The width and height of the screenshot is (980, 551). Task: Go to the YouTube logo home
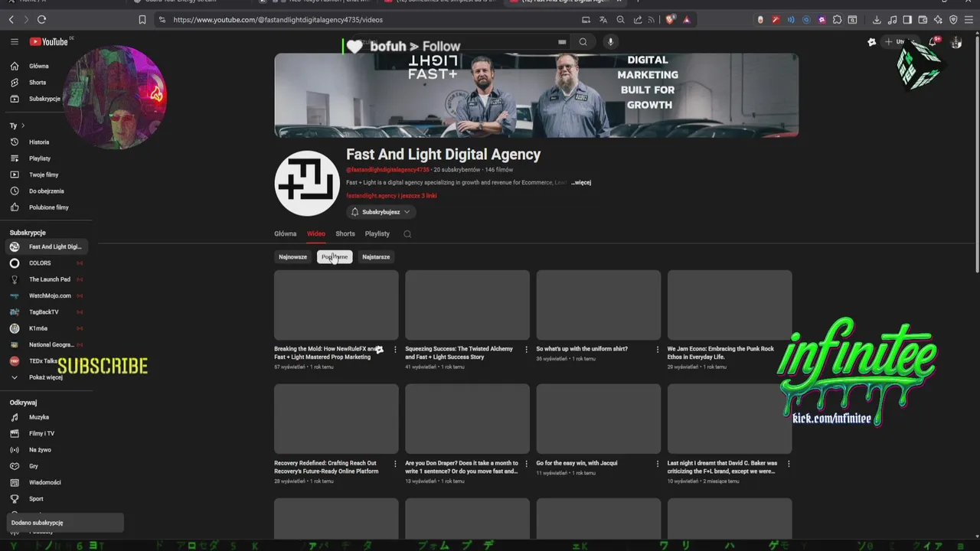[x=49, y=41]
